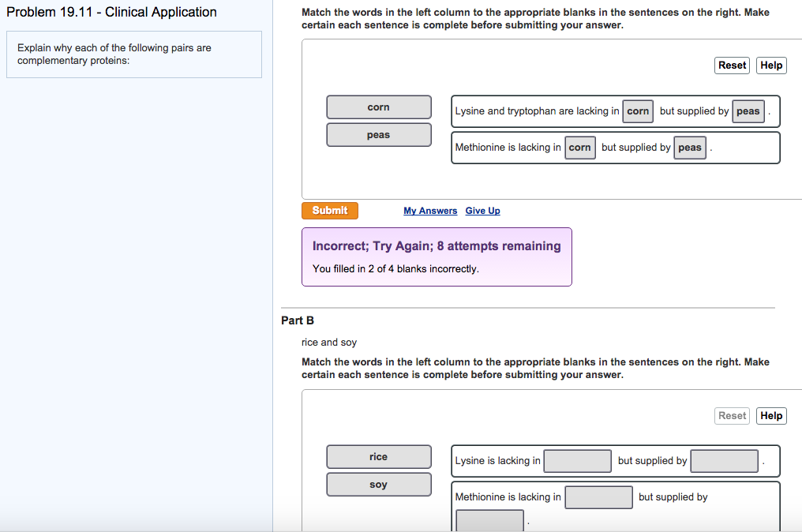Click the empty blank after 'Lysine is lacking in'

578,461
